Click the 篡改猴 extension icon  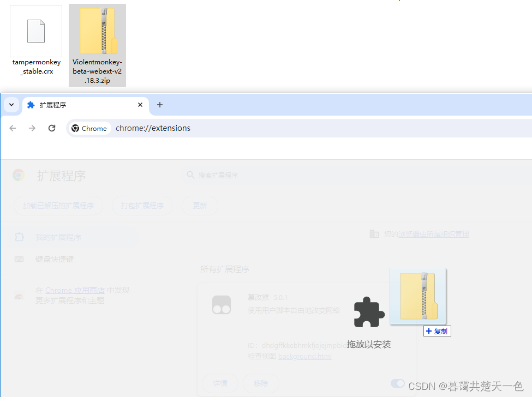click(x=222, y=305)
